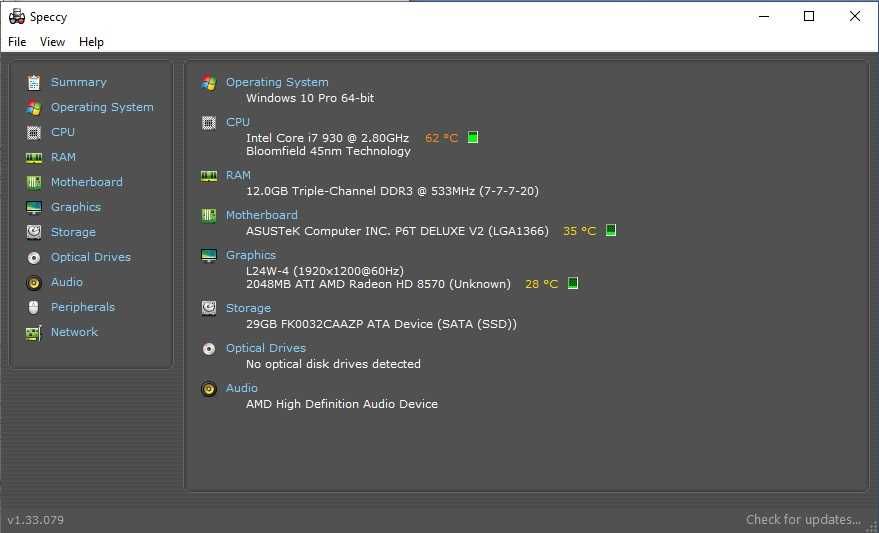
Task: Select the Storage hard drive sidebar icon
Action: coord(34,232)
